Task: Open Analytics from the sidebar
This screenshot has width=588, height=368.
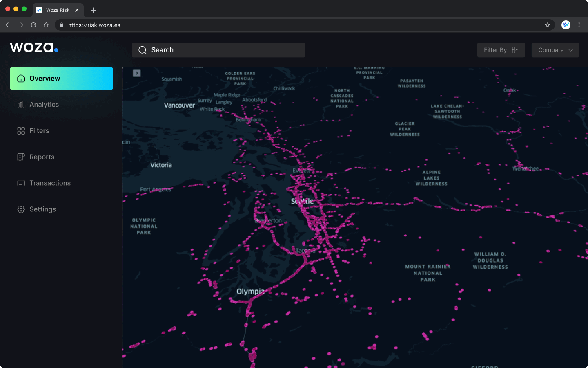Action: (44, 105)
